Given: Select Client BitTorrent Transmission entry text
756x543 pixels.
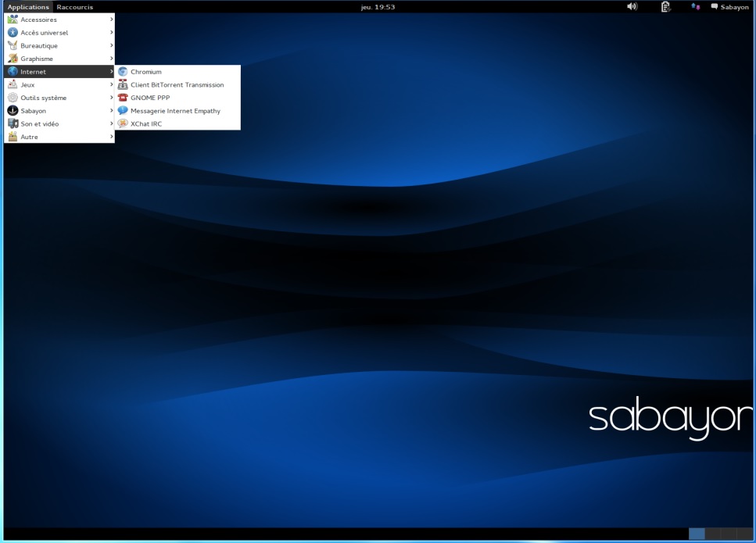Looking at the screenshot, I should point(177,85).
